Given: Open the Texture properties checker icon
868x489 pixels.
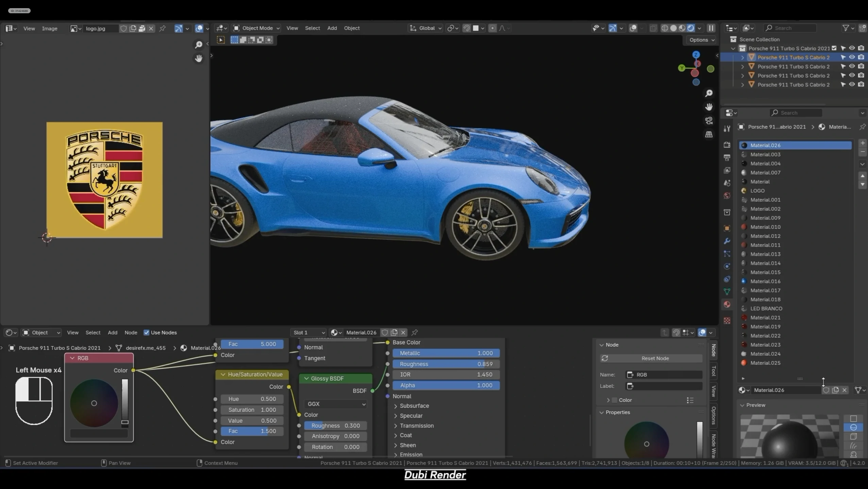Looking at the screenshot, I should (x=727, y=320).
